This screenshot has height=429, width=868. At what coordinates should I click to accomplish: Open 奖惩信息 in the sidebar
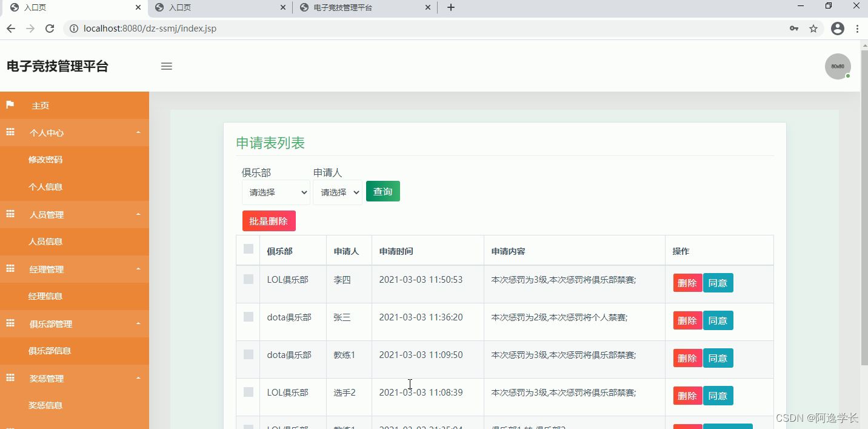pos(75,405)
